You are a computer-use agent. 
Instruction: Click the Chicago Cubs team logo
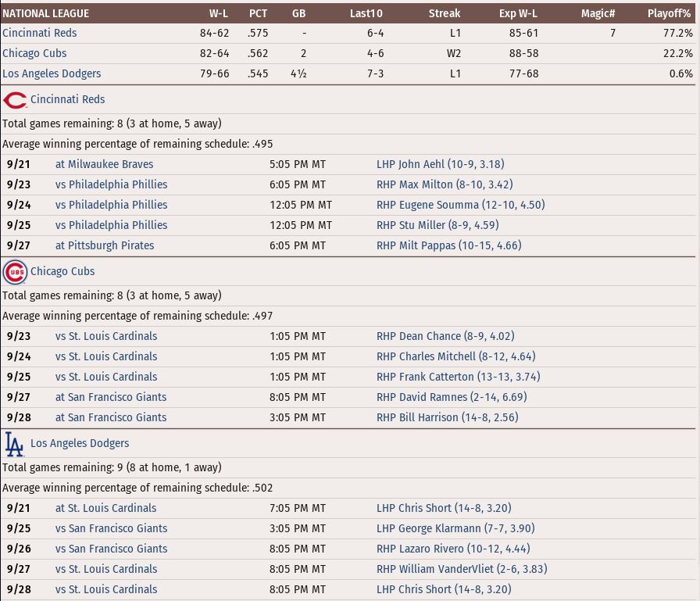[x=15, y=272]
